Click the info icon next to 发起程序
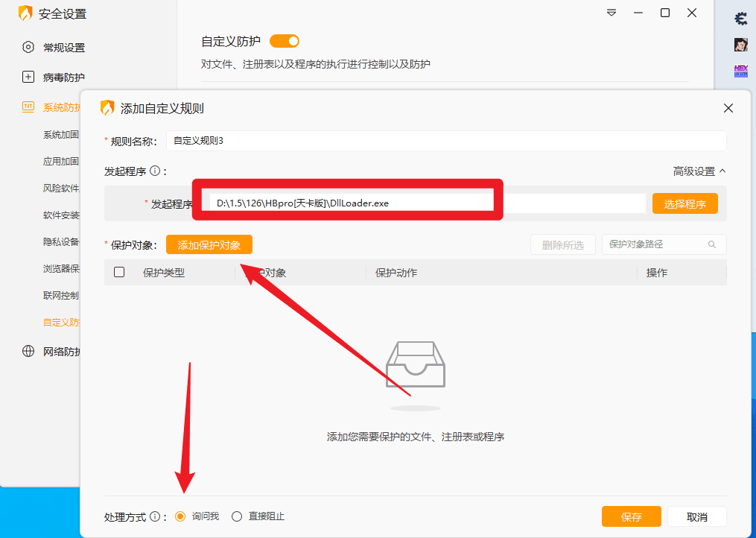This screenshot has width=756, height=538. [155, 171]
